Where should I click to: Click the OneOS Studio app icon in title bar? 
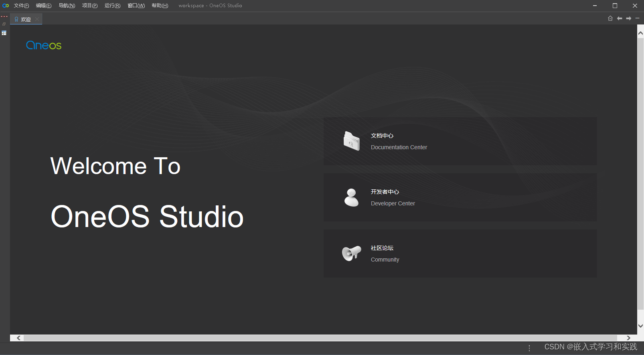pos(6,6)
